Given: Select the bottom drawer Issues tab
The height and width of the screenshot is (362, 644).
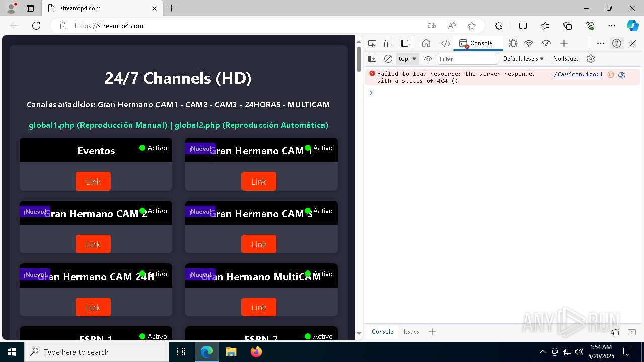Looking at the screenshot, I should [411, 332].
